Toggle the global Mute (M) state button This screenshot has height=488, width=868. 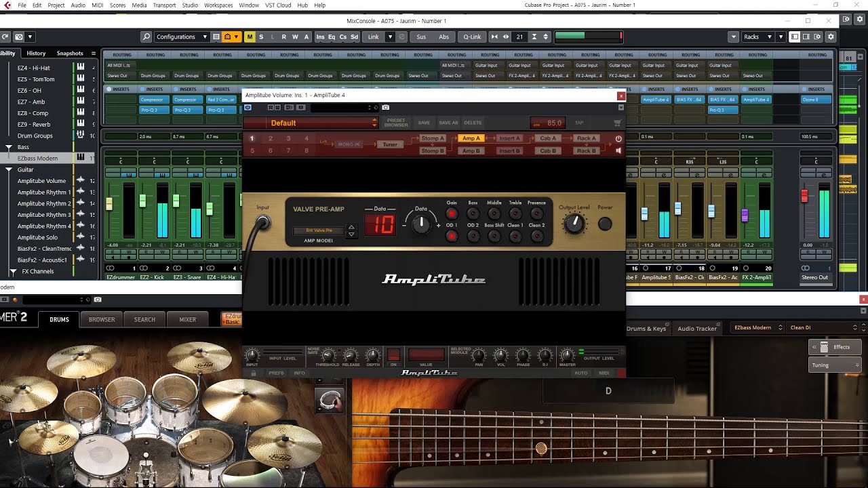click(x=250, y=37)
